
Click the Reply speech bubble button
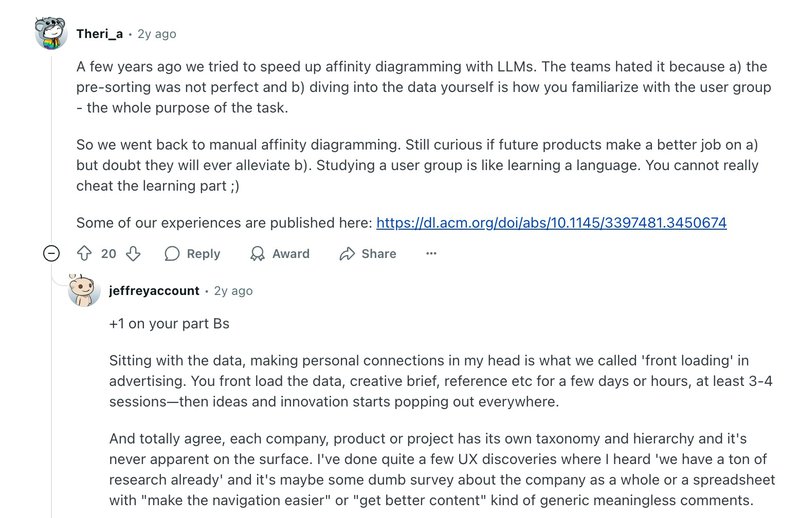192,254
